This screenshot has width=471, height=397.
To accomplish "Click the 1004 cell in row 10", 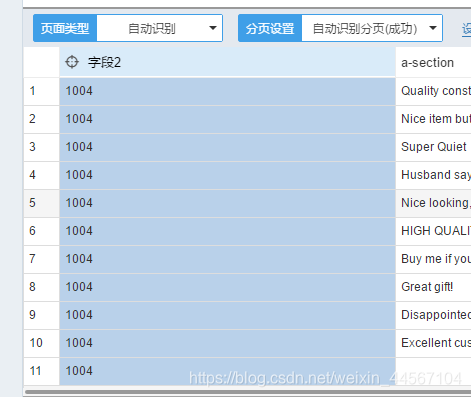I will 227,343.
